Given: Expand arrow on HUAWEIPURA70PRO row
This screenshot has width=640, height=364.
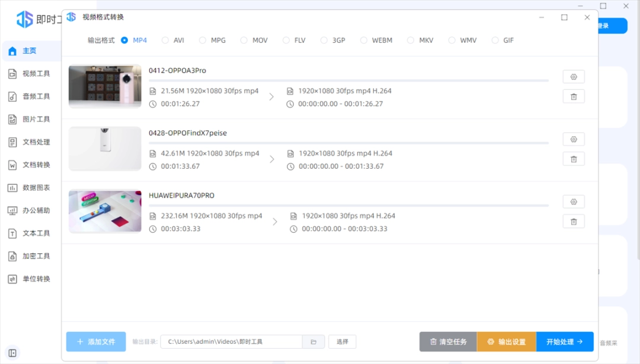Looking at the screenshot, I should coord(275,222).
